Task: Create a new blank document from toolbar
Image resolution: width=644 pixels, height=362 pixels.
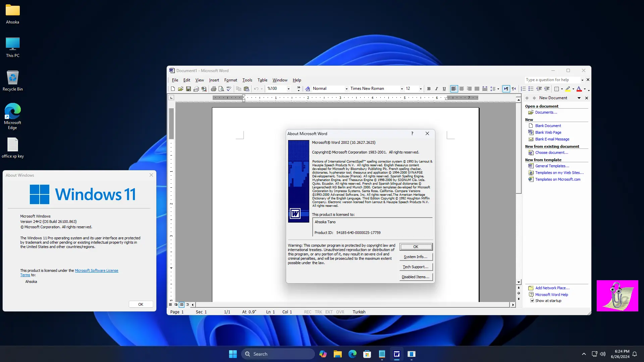Action: click(x=173, y=89)
